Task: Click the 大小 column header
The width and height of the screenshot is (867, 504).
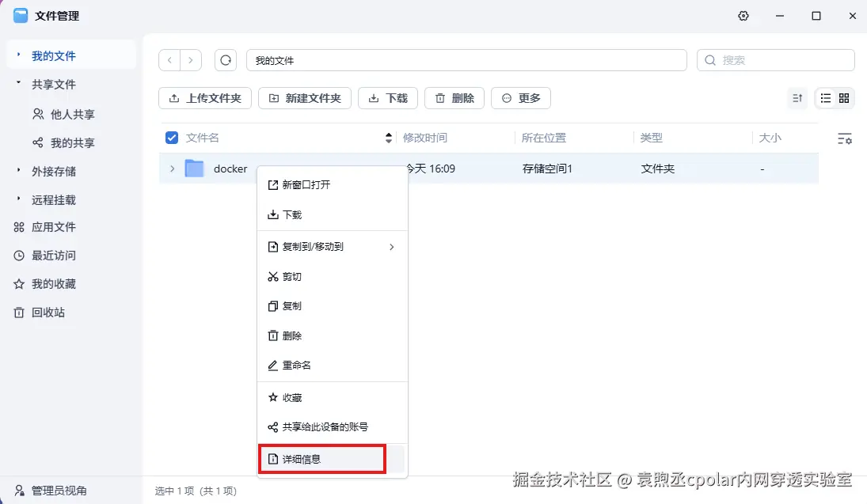Action: [770, 138]
